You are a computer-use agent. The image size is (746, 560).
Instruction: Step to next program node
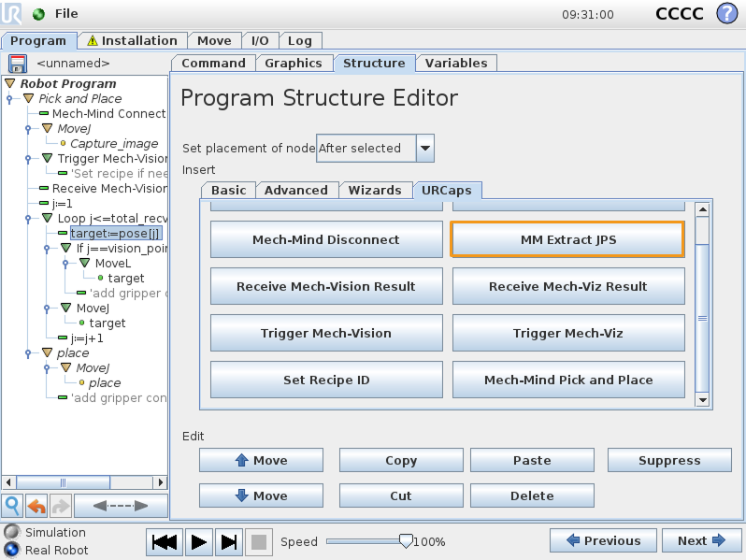coord(229,542)
